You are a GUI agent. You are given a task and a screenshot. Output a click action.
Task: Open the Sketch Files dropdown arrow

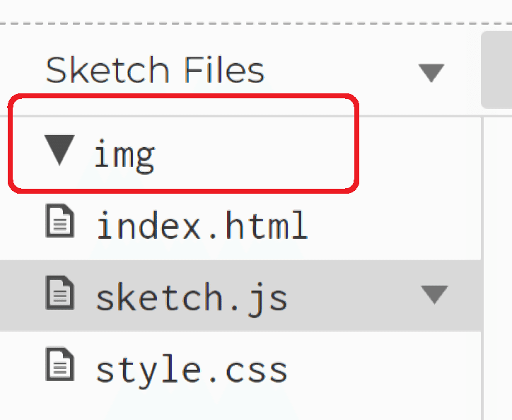(x=431, y=72)
